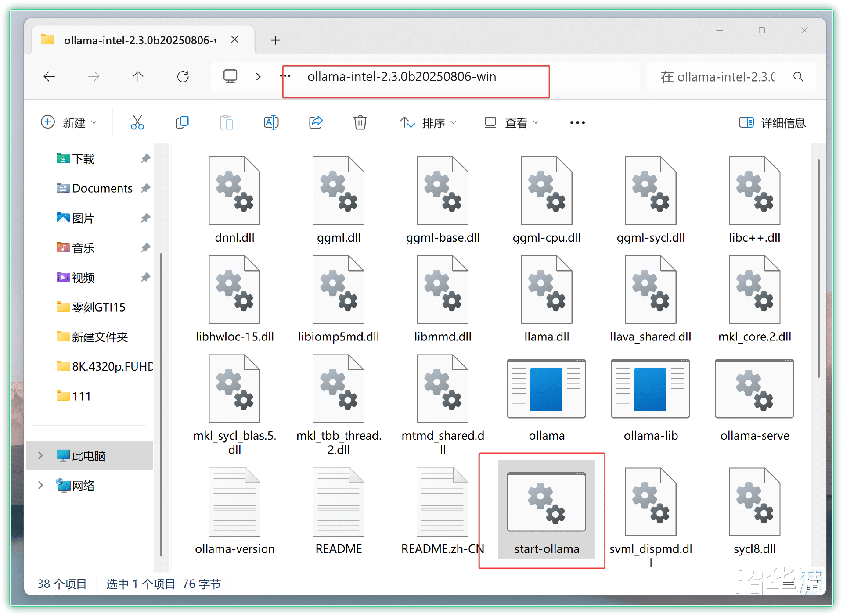The image size is (843, 616).
Task: Go up one folder level
Action: click(x=138, y=77)
